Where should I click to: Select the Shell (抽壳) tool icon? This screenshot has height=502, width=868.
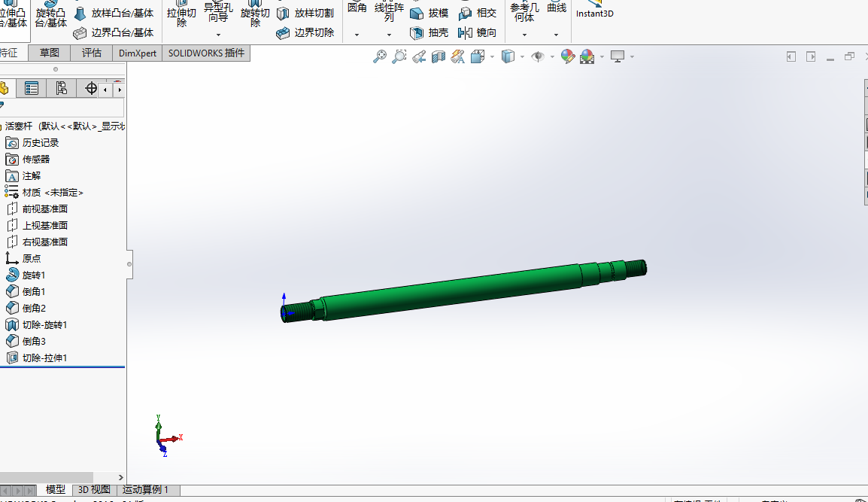[417, 33]
